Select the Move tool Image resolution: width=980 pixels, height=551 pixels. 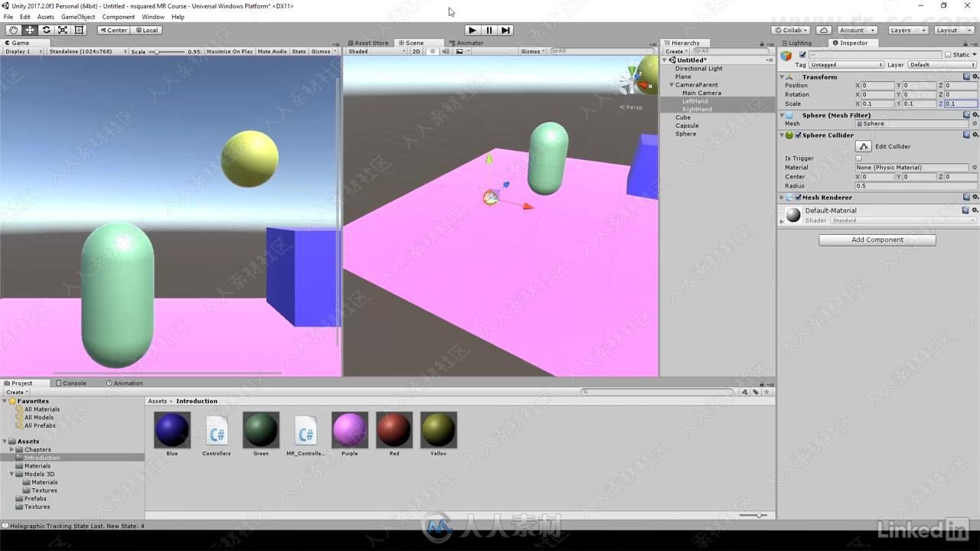point(30,30)
